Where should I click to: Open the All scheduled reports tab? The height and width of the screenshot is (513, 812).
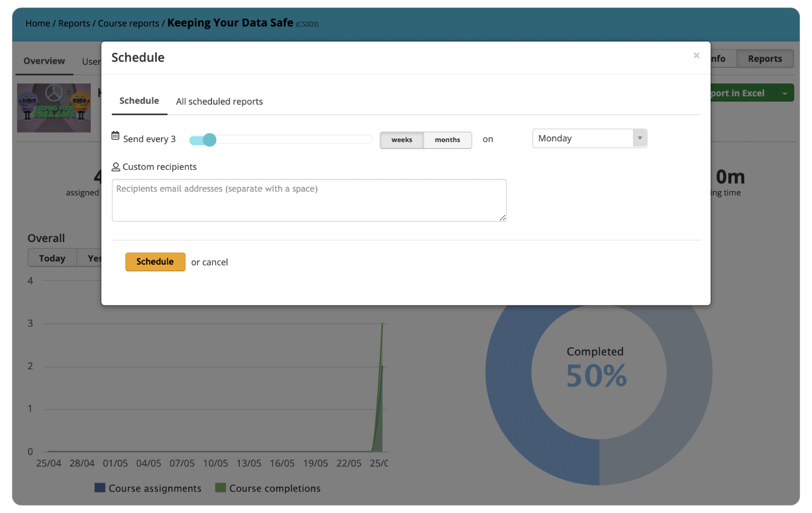219,102
